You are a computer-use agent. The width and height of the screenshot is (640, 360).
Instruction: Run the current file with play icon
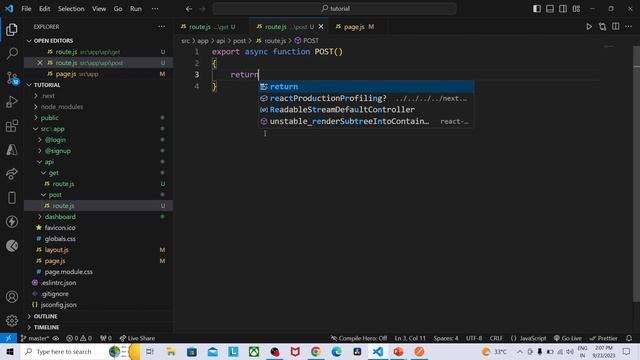[x=589, y=27]
